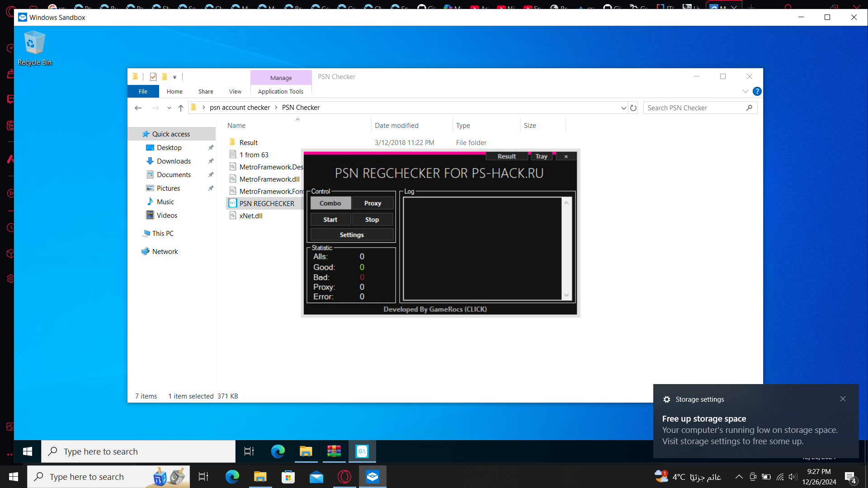Click the New Folder icon in the Quick Access Toolbar

tap(165, 77)
